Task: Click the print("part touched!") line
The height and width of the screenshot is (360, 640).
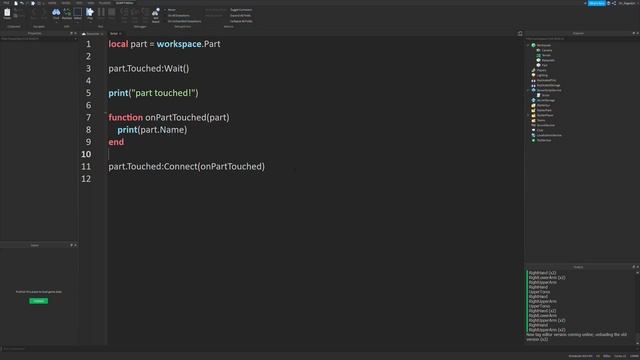Action: tap(153, 93)
